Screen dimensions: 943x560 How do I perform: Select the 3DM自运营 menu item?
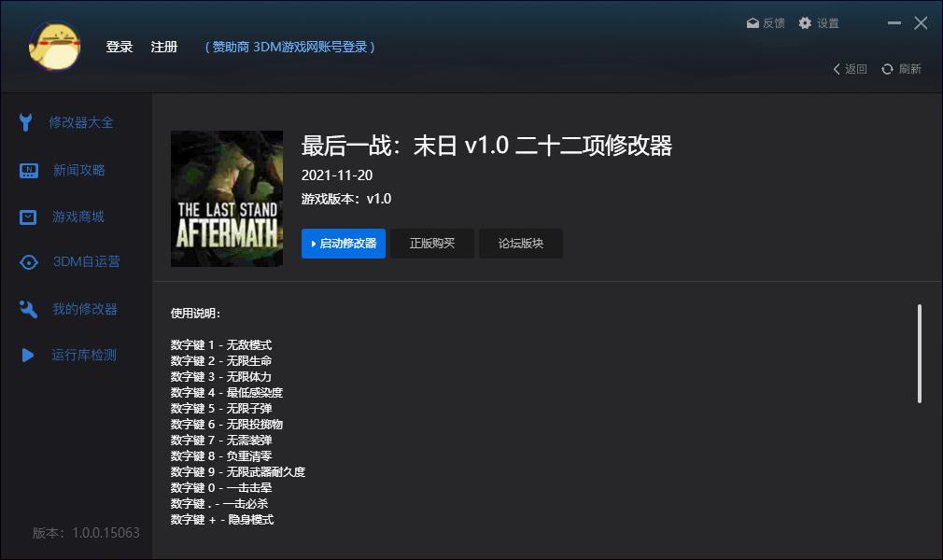tap(87, 262)
